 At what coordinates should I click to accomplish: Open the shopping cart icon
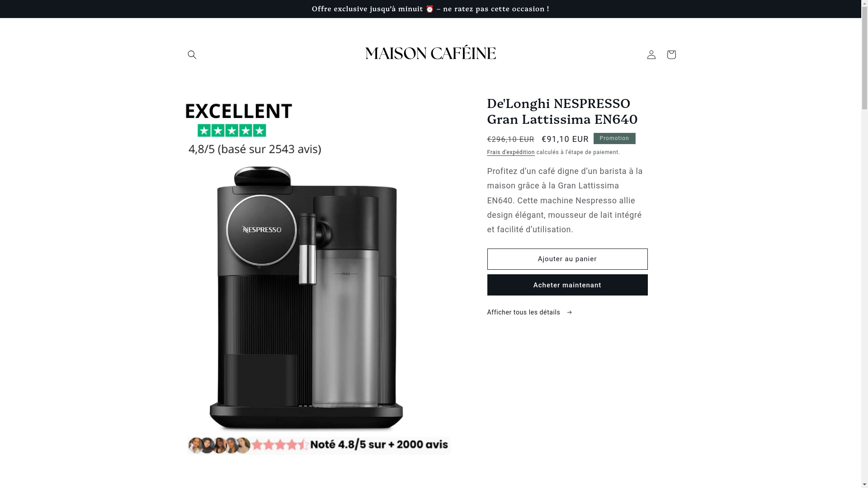point(671,55)
